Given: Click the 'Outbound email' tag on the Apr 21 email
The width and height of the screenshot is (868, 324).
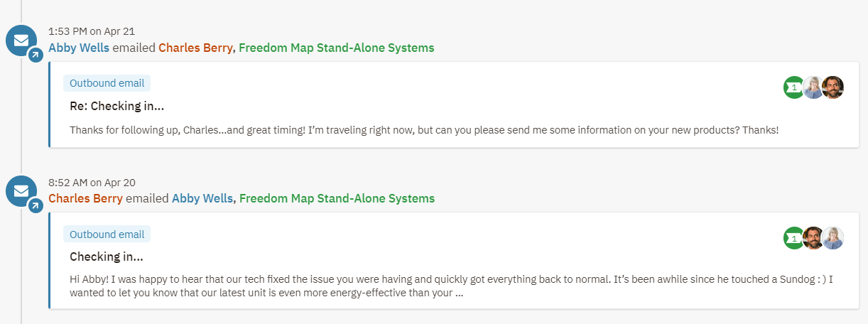Looking at the screenshot, I should (x=107, y=83).
